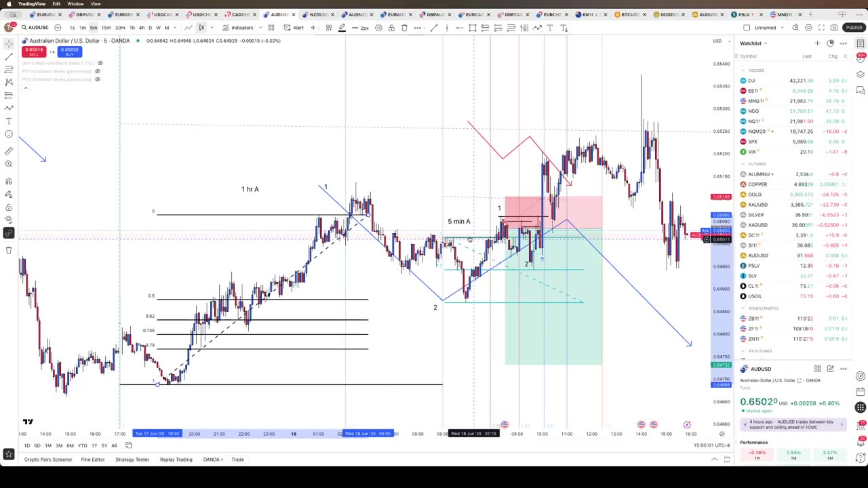Open the Replay Trading tab
Screen dimensions: 868x488
176,460
